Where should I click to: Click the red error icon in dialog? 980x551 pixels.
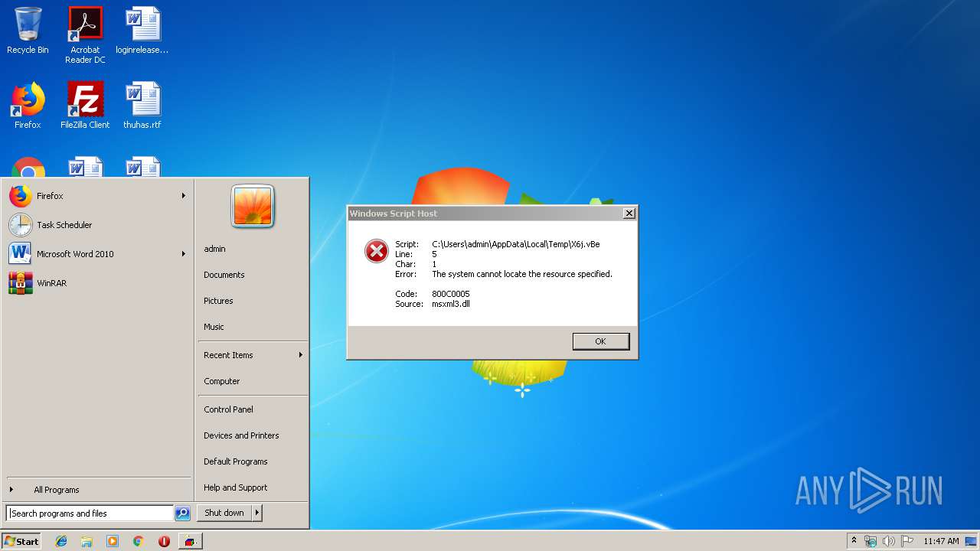pyautogui.click(x=376, y=251)
